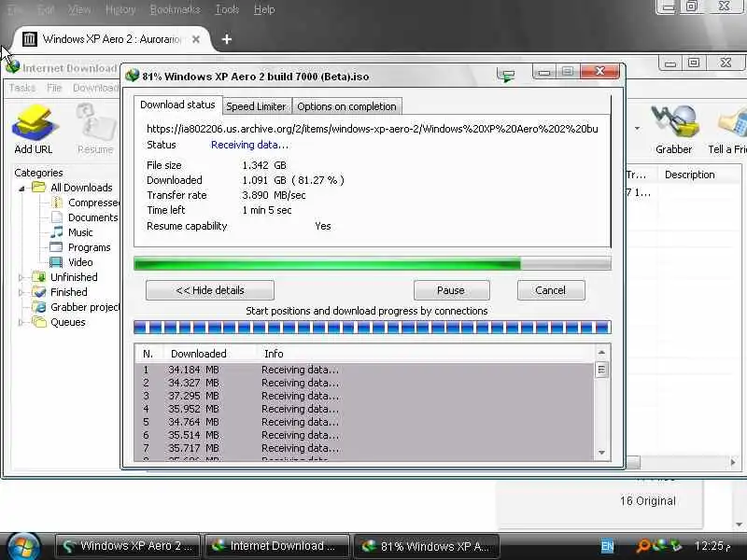Expand the Unfinished category node
Screen dimensions: 747x560
pyautogui.click(x=21, y=277)
